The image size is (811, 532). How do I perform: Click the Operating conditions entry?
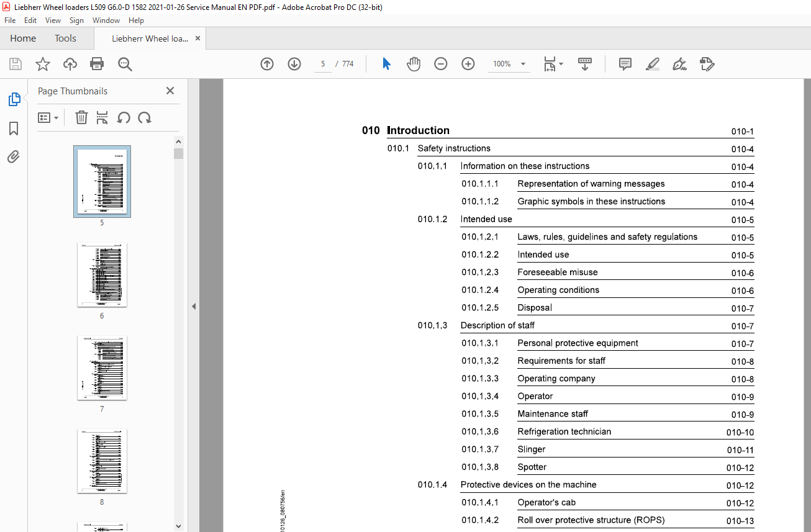point(559,290)
